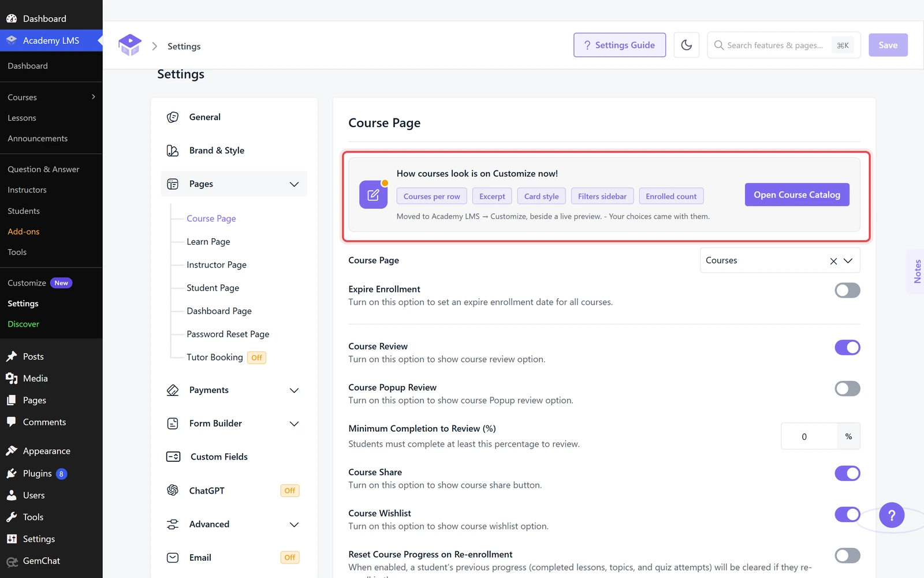This screenshot has height=578, width=924.
Task: Open Instructor Page settings
Action: coord(217,265)
